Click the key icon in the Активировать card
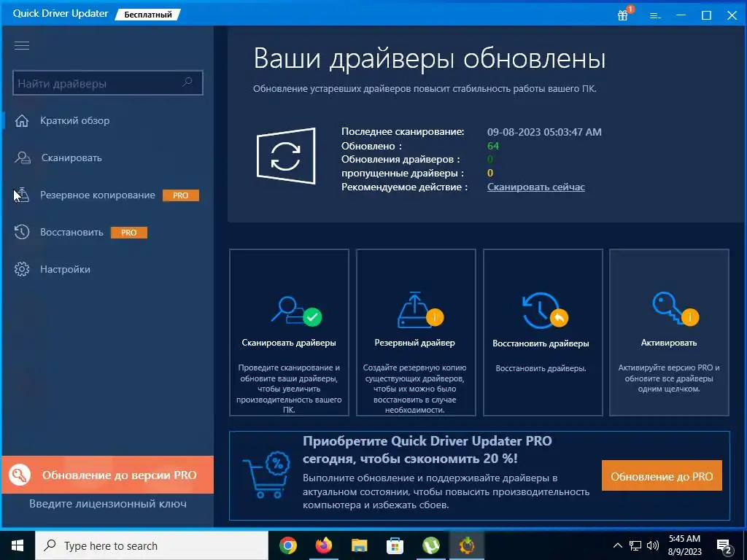 click(669, 308)
